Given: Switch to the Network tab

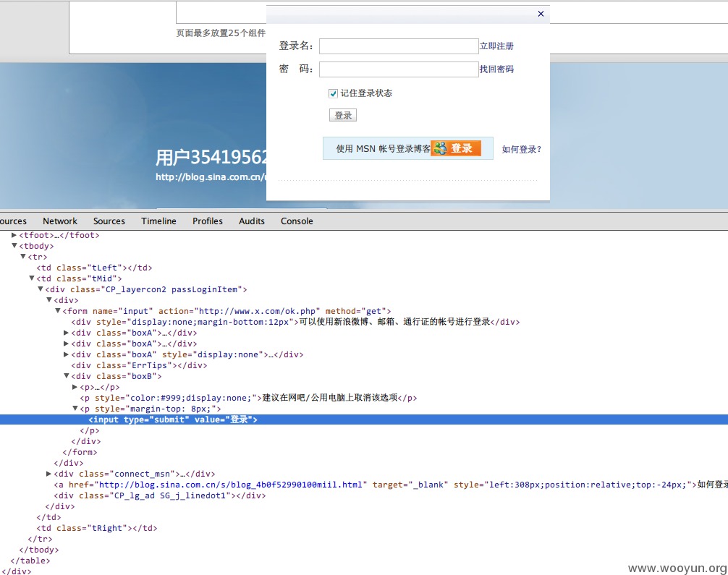Looking at the screenshot, I should [x=60, y=221].
